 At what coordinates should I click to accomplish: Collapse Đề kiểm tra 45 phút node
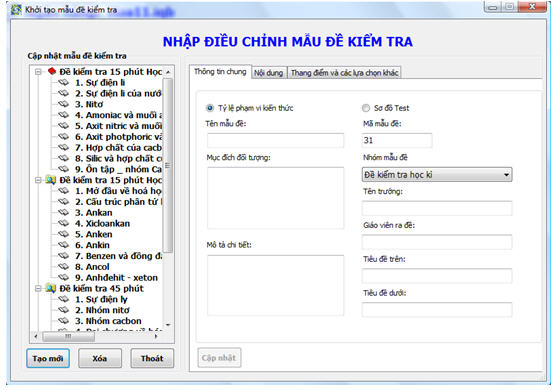(38, 289)
